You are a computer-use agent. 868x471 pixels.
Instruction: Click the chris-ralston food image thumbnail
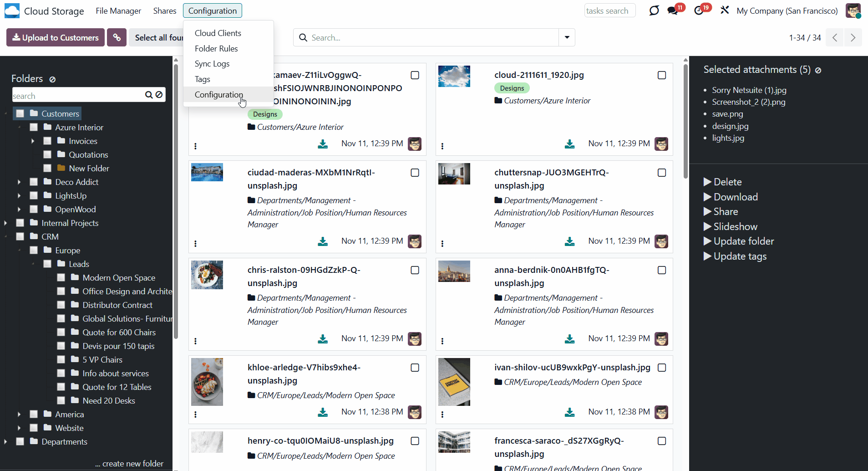207,275
